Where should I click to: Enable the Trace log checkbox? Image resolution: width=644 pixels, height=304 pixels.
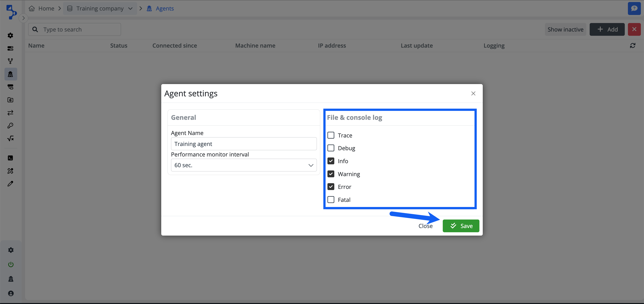point(331,135)
